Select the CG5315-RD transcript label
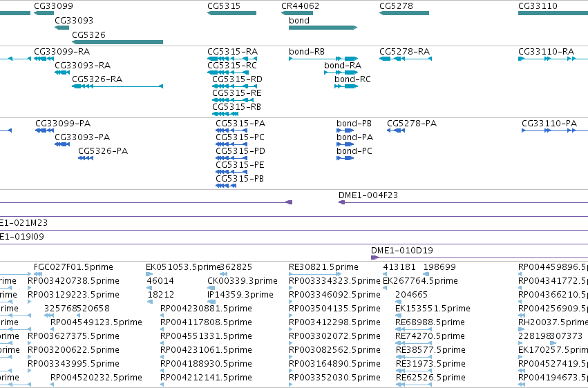This screenshot has width=588, height=388. [x=238, y=79]
